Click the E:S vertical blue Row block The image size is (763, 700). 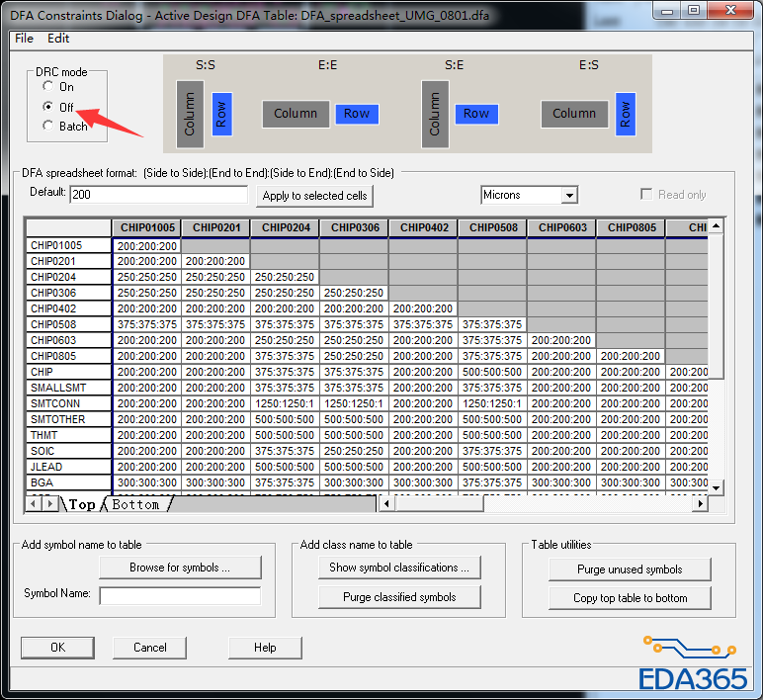tap(625, 115)
